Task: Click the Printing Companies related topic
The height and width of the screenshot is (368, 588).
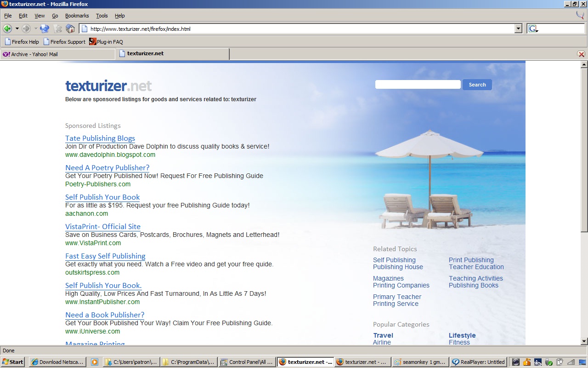Action: (x=401, y=285)
